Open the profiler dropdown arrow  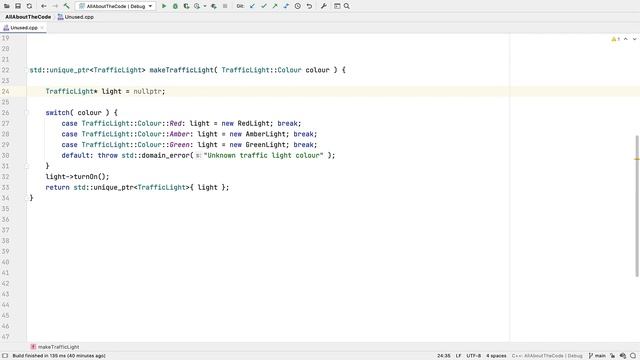(204, 6)
